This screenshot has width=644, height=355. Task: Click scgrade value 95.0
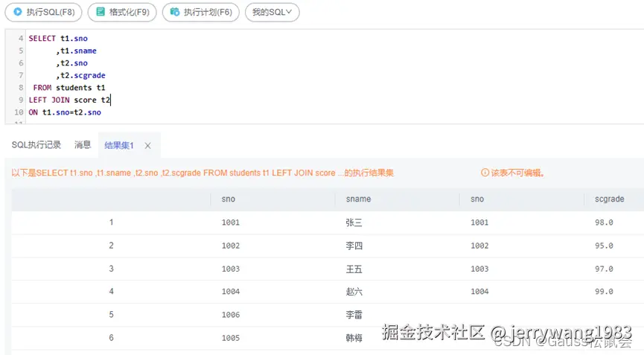pyautogui.click(x=604, y=246)
